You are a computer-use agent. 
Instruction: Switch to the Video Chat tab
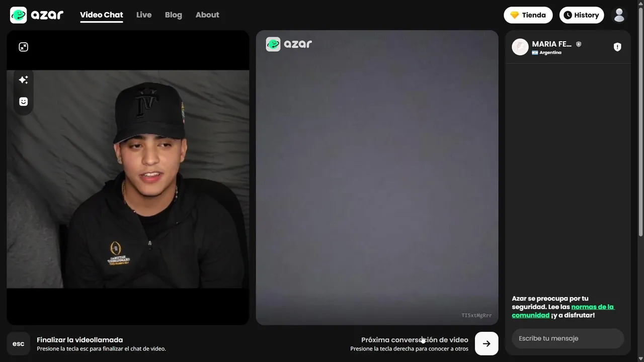pyautogui.click(x=101, y=15)
